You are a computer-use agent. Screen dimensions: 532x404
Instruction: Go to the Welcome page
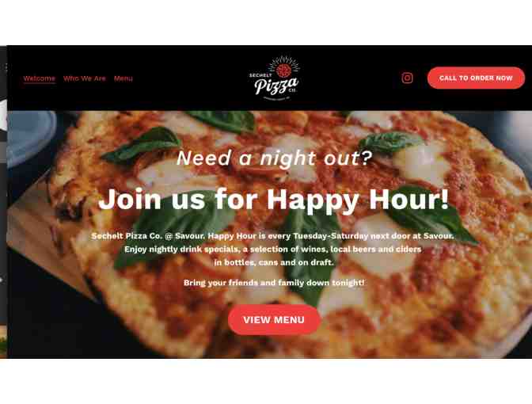pos(39,78)
